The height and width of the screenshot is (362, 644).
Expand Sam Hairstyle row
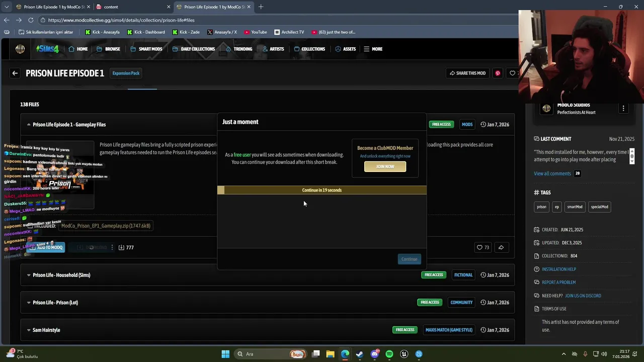click(x=29, y=330)
